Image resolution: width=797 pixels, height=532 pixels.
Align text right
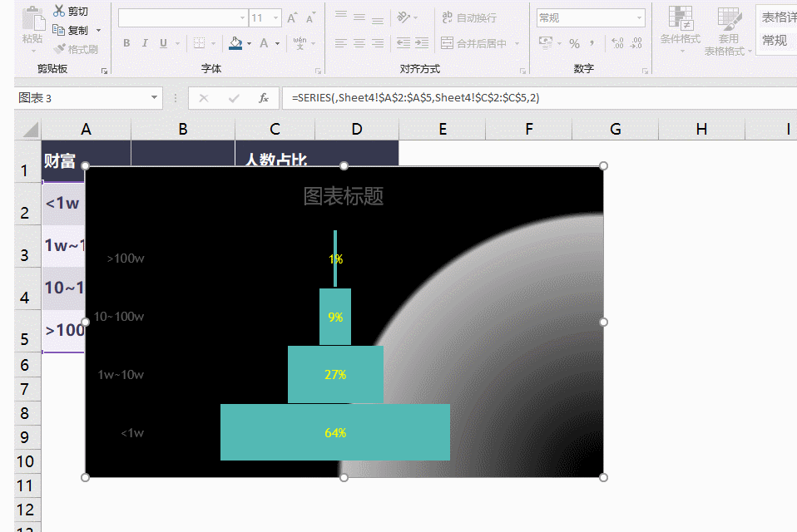click(378, 43)
